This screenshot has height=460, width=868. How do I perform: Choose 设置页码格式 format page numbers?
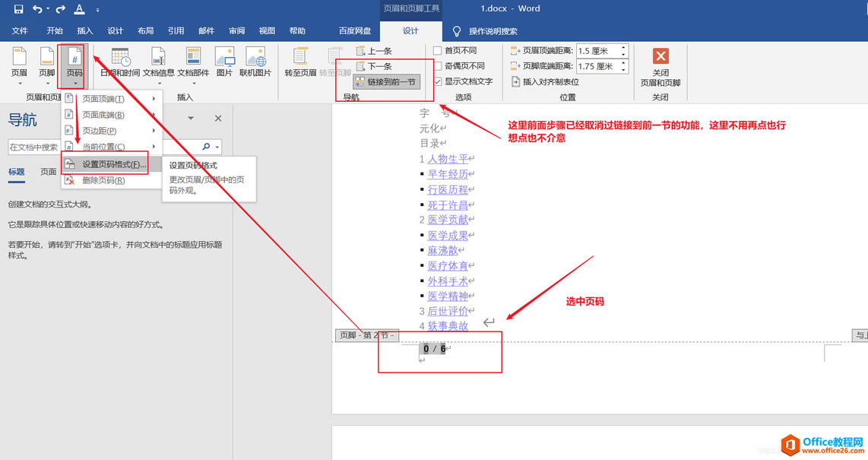[111, 164]
